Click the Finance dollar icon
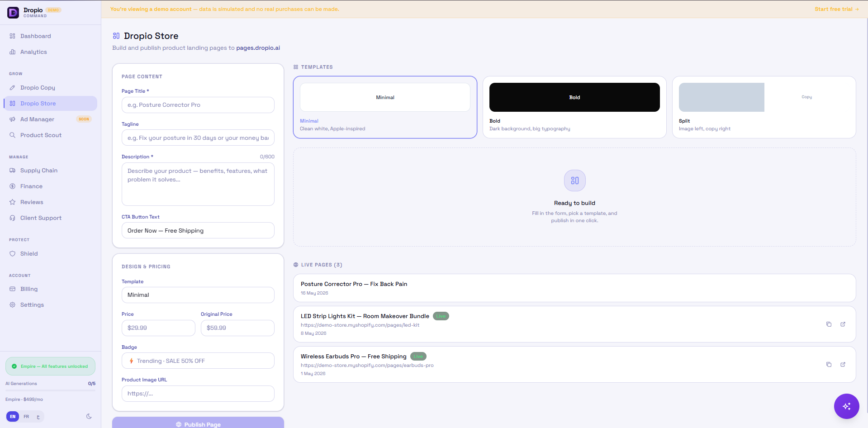868x428 pixels. [x=13, y=186]
